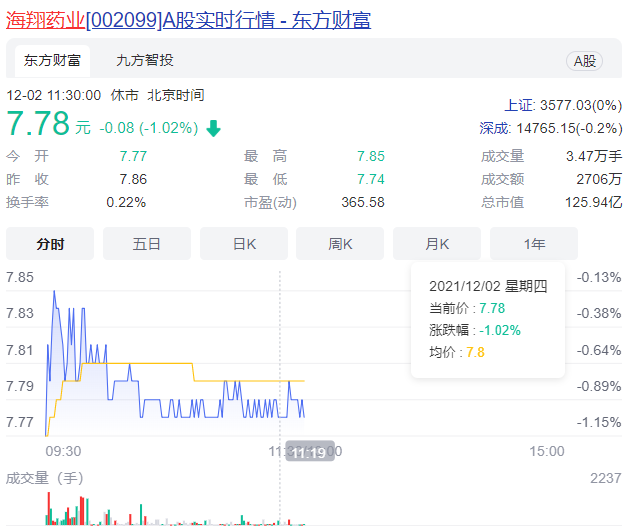This screenshot has width=629, height=531.
Task: Click the green down arrow beside price change
Action: [214, 128]
